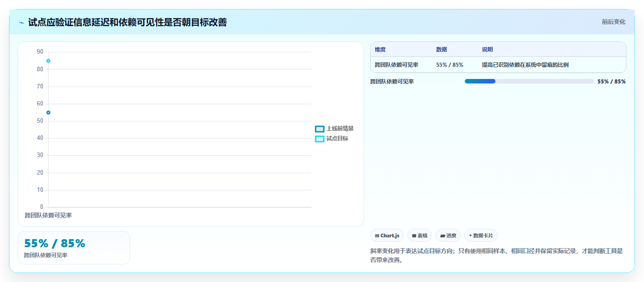Click the 试点目标 legend color box

[320, 139]
